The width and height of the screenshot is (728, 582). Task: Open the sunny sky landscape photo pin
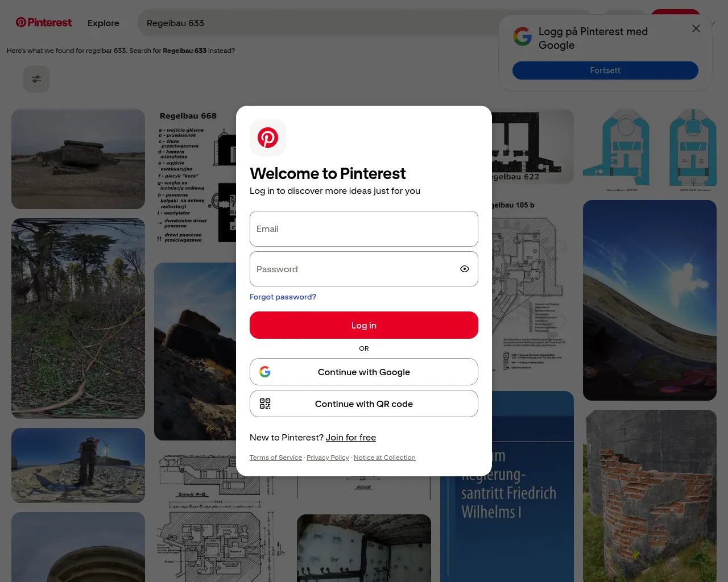650,300
